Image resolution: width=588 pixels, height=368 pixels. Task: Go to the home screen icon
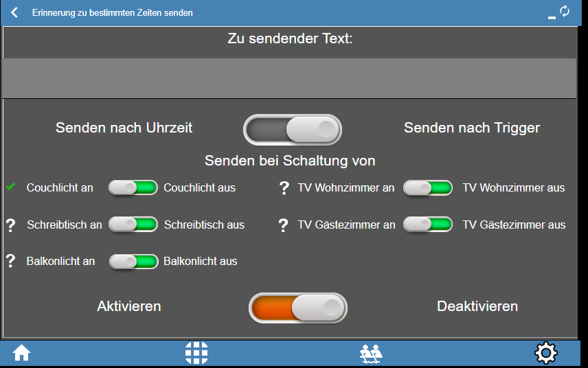22,353
